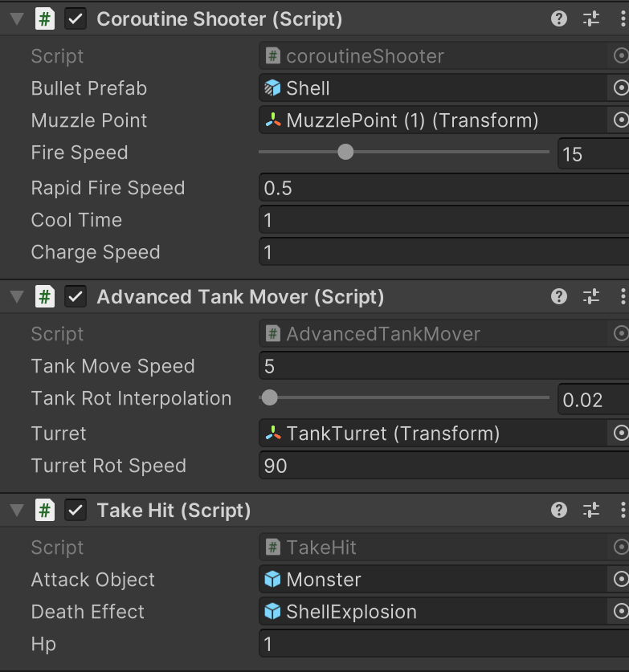Click the Shell prefab in Bullet Prefab
This screenshot has height=672, width=629.
pyautogui.click(x=308, y=88)
